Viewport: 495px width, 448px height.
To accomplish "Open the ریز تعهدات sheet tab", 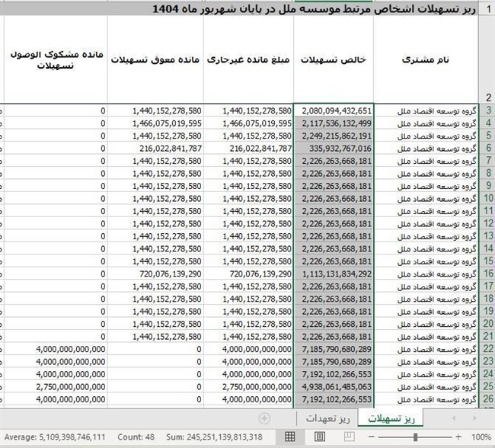I will 327,418.
